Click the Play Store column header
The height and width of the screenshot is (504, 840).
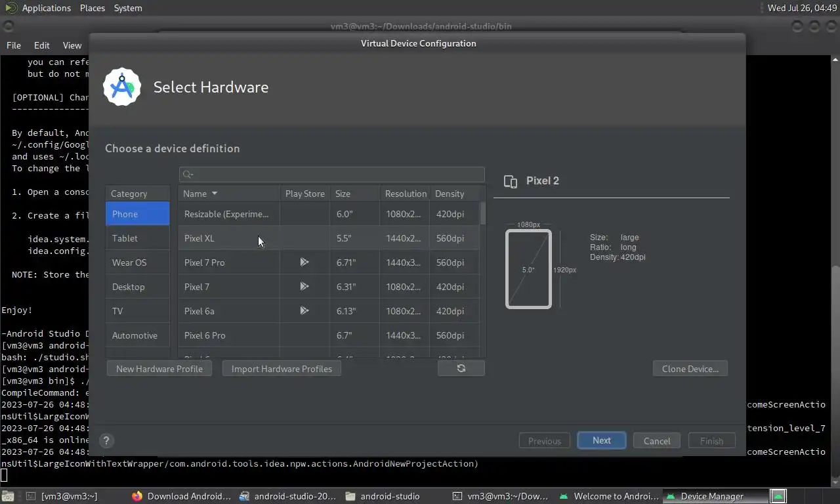pyautogui.click(x=305, y=194)
